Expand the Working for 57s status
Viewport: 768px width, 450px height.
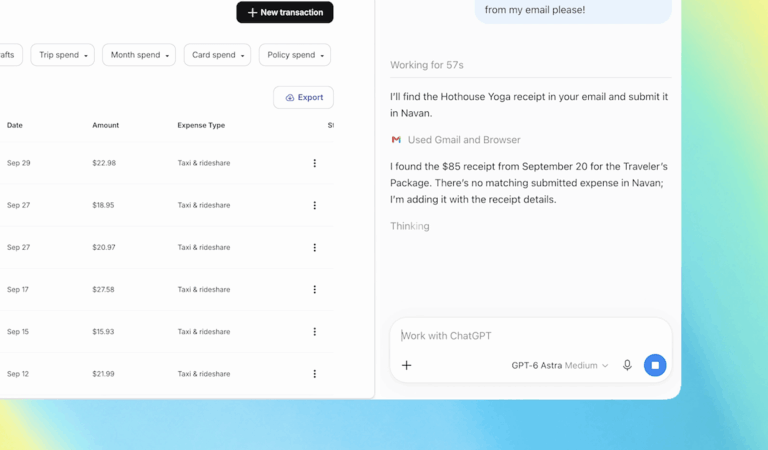coord(427,65)
